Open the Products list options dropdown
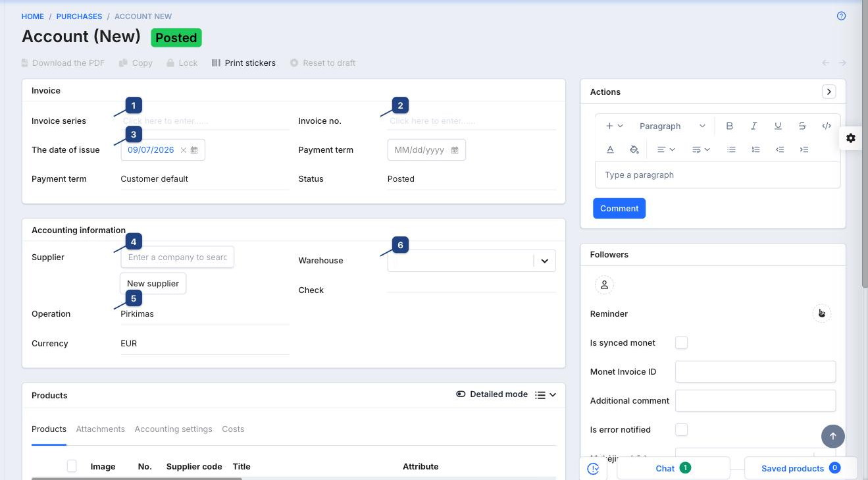This screenshot has height=480, width=868. [x=546, y=395]
